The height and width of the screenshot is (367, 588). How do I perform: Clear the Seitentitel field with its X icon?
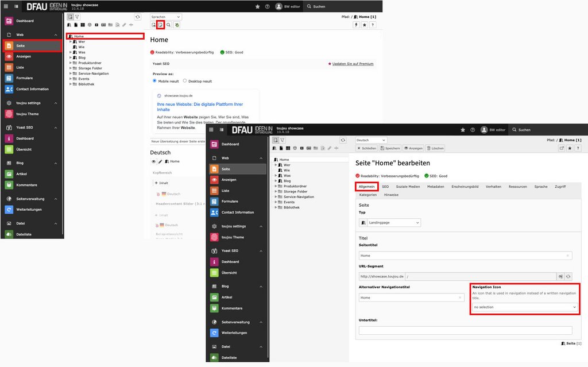pyautogui.click(x=568, y=256)
